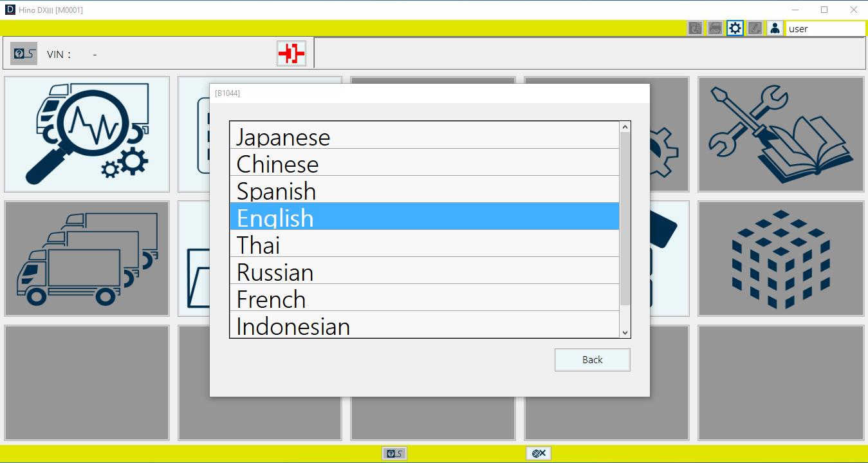Select Indonesian in the language list
This screenshot has width=868, height=463.
click(x=425, y=325)
